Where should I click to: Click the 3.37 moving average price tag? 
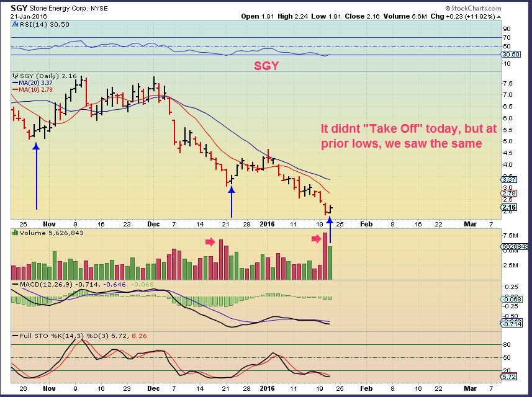point(509,179)
